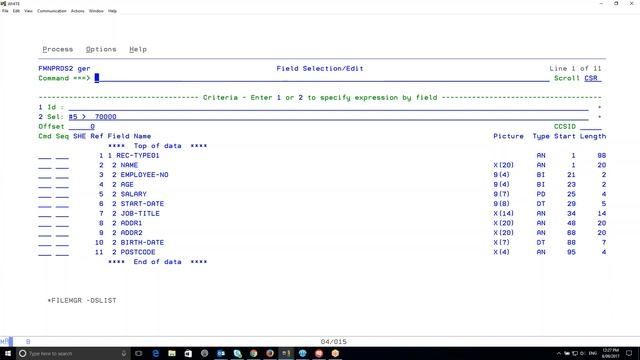Open the Actions menu
640x360 pixels.
pos(77,11)
